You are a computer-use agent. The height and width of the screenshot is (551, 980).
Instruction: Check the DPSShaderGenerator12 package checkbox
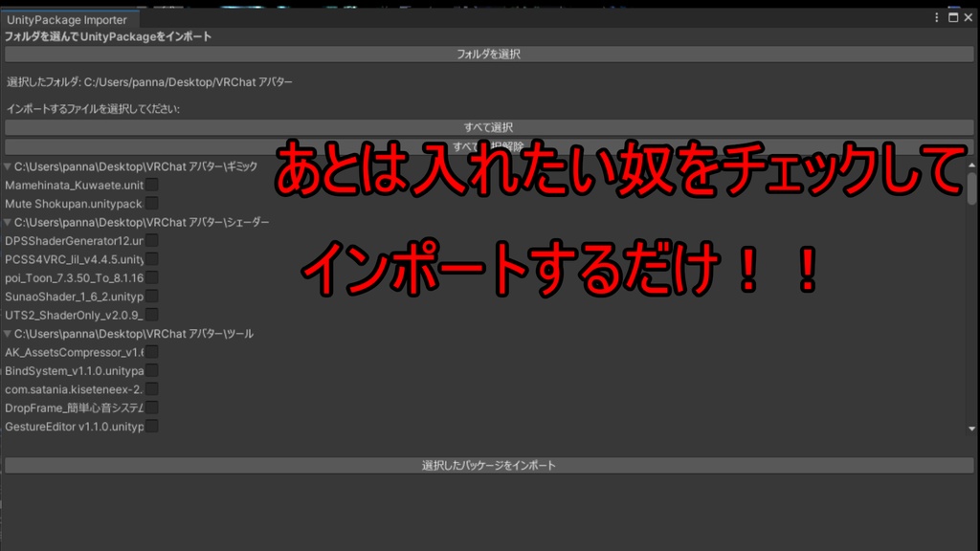pos(153,240)
